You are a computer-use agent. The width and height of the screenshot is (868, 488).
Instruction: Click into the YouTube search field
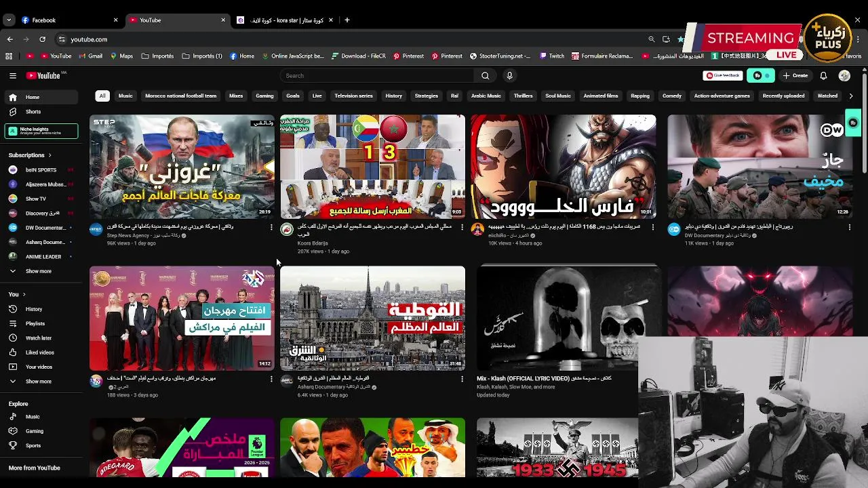point(376,76)
